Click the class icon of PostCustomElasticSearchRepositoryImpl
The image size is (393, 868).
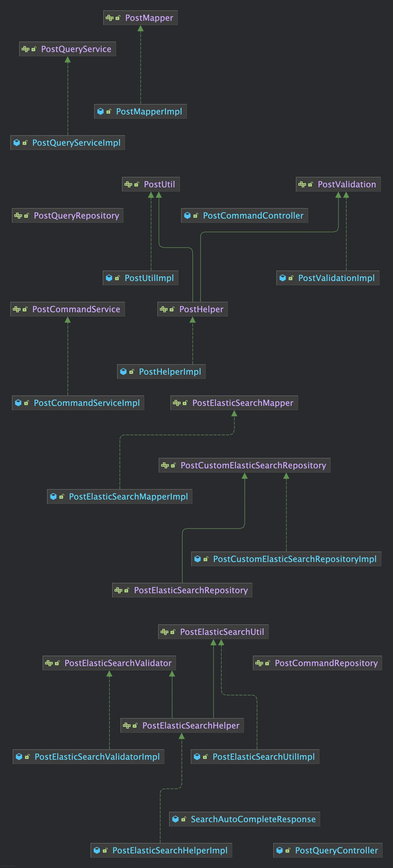point(198,559)
